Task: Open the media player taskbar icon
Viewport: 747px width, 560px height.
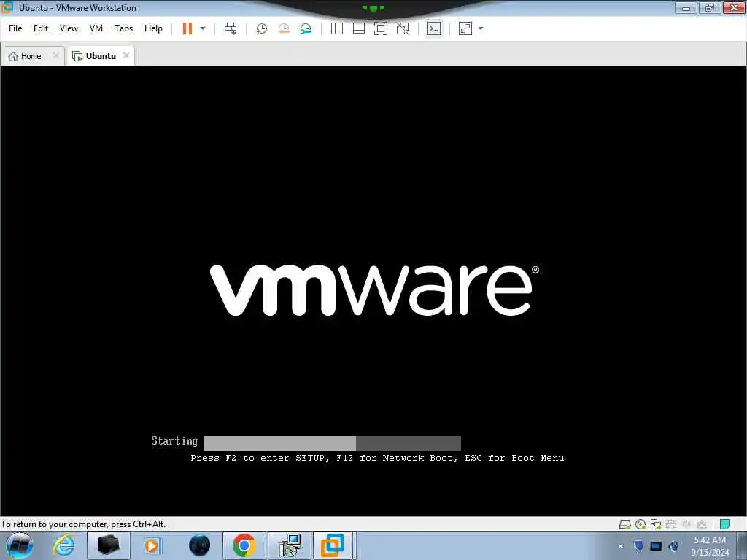Action: coord(153,545)
